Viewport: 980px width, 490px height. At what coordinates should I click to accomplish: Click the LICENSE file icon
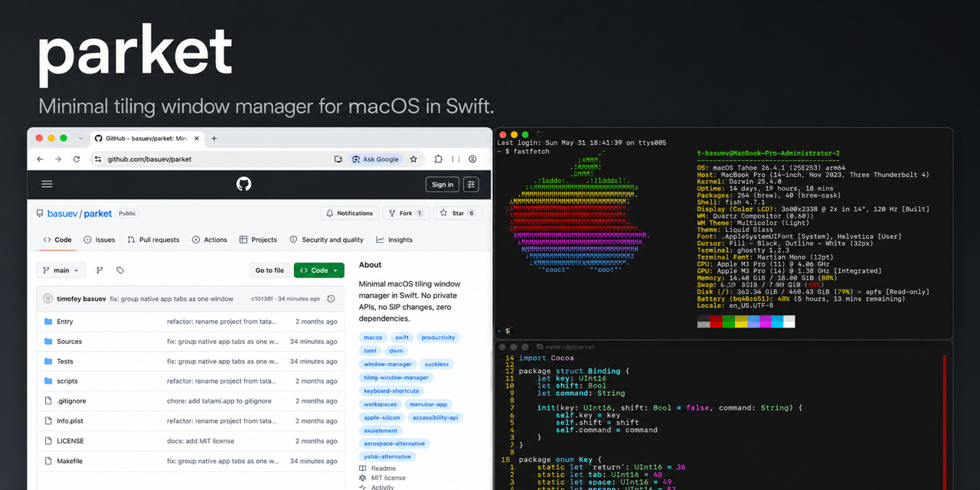coord(48,441)
